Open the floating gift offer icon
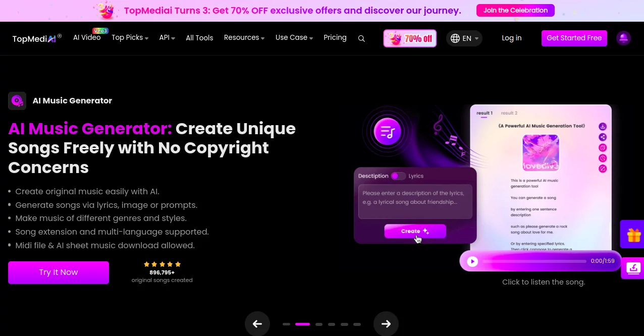This screenshot has height=336, width=644. click(633, 234)
